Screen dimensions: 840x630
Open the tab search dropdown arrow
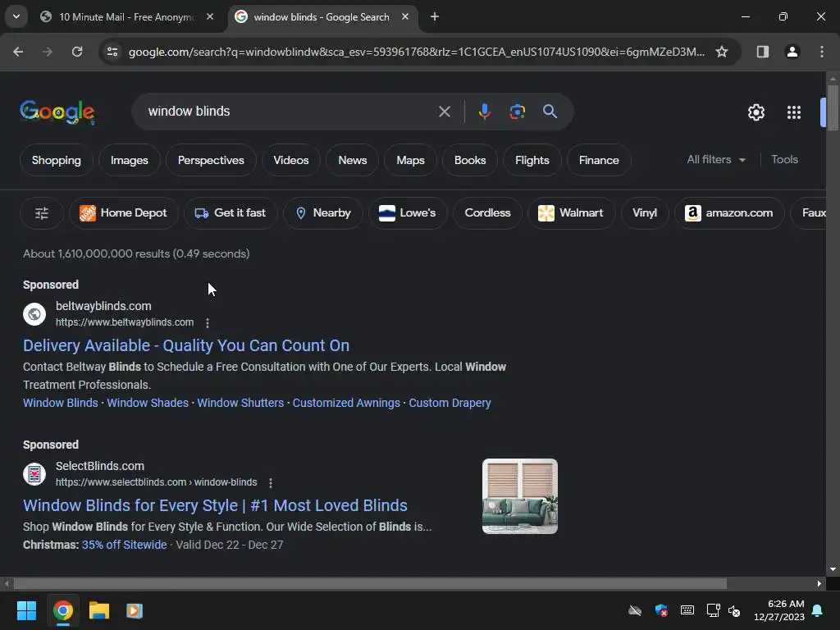tap(16, 16)
